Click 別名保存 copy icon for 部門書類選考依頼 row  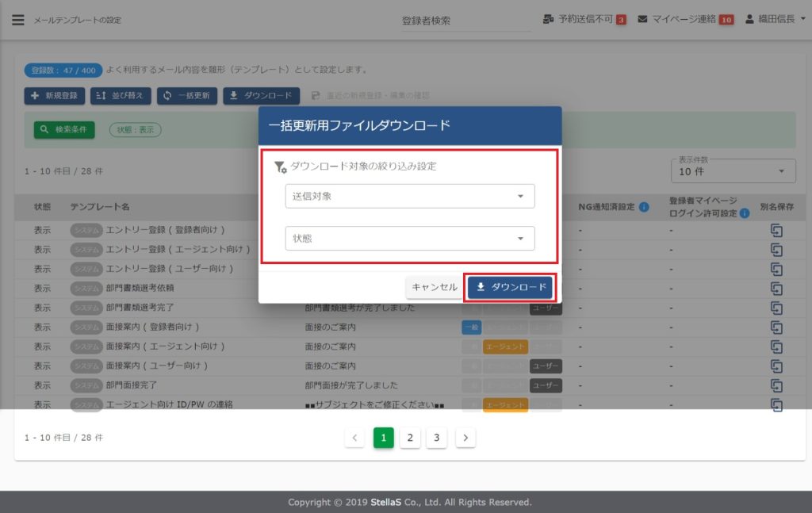[776, 288]
